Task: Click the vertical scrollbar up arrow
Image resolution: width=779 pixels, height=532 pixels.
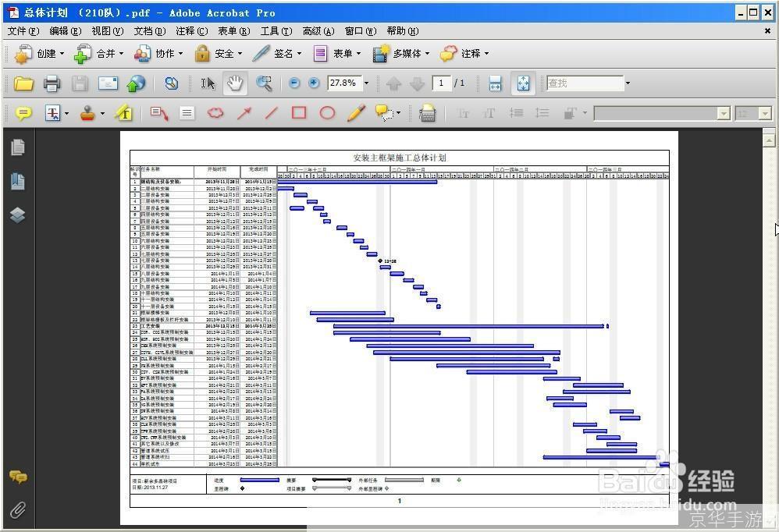Action: coord(769,140)
